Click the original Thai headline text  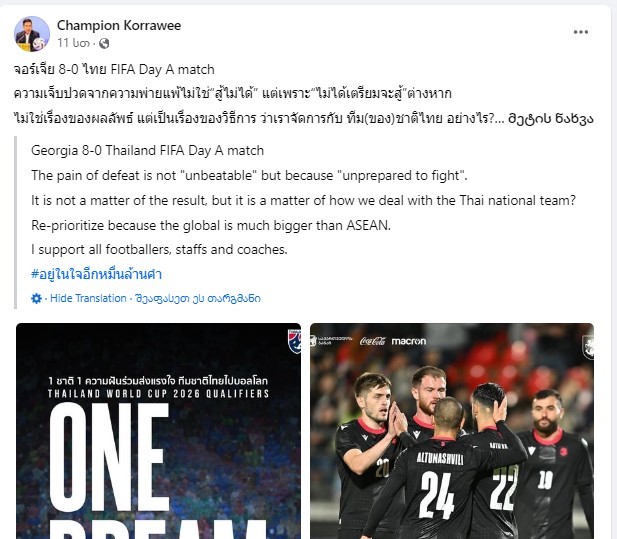[114, 70]
